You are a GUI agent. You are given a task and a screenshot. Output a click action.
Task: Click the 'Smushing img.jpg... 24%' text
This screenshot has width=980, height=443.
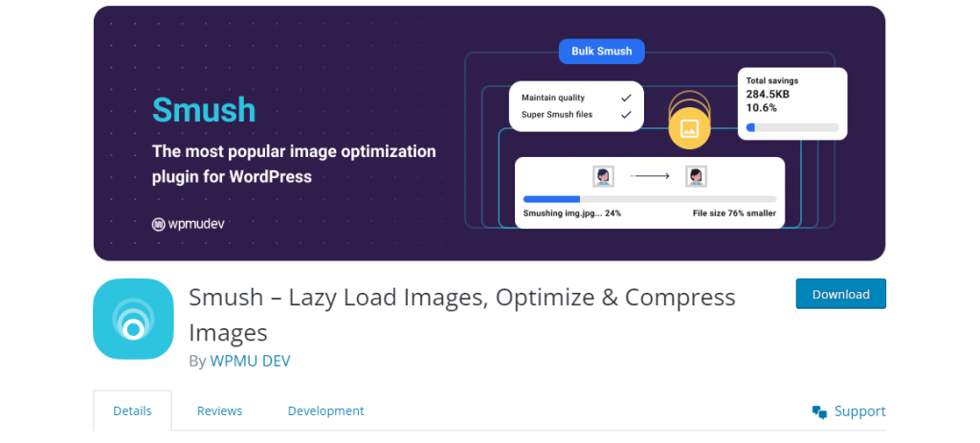click(x=572, y=213)
